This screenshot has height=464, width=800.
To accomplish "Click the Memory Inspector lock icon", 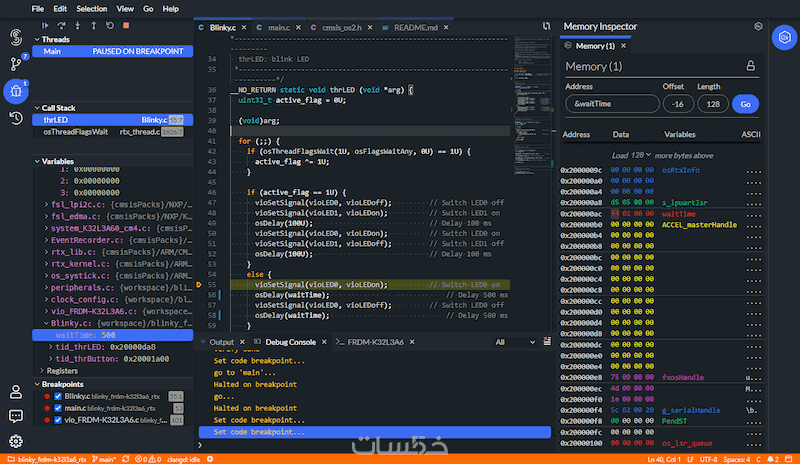I will coord(750,66).
